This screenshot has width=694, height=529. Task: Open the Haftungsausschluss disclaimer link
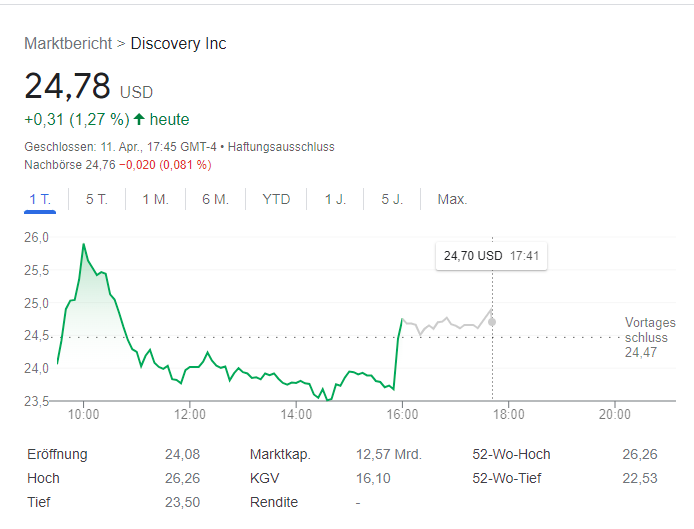[281, 147]
